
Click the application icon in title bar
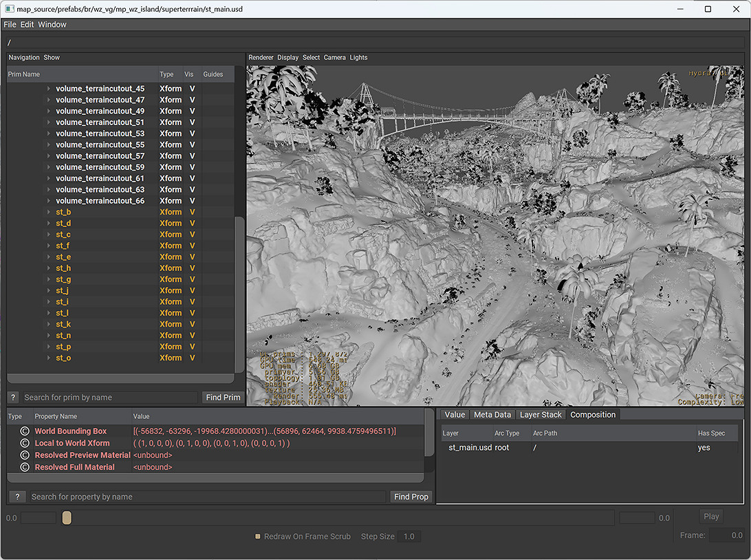click(9, 10)
